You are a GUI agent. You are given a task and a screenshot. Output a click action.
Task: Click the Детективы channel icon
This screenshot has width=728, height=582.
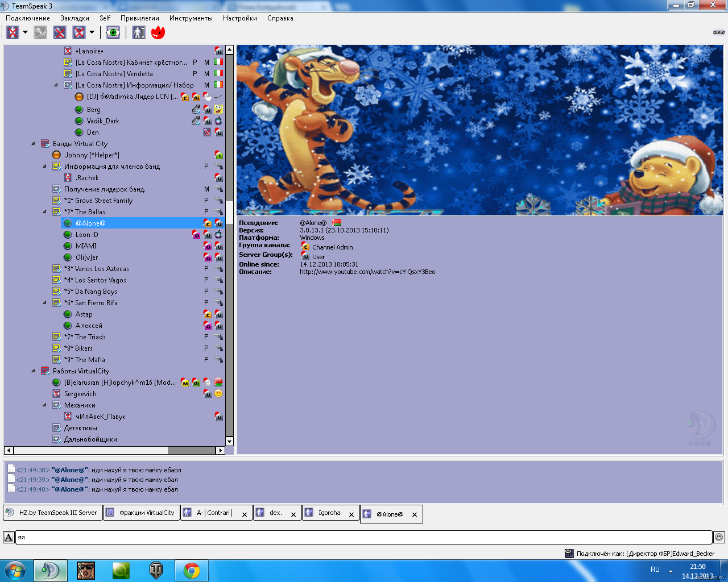pos(56,428)
